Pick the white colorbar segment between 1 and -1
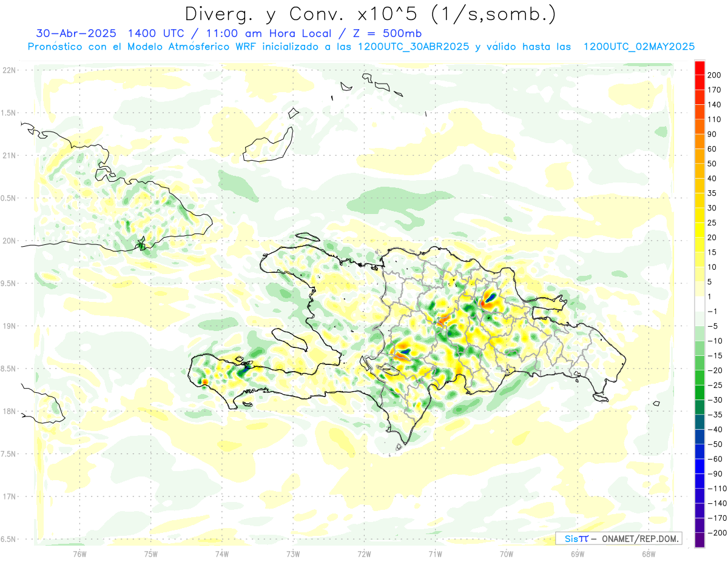The height and width of the screenshot is (562, 728). [699, 304]
